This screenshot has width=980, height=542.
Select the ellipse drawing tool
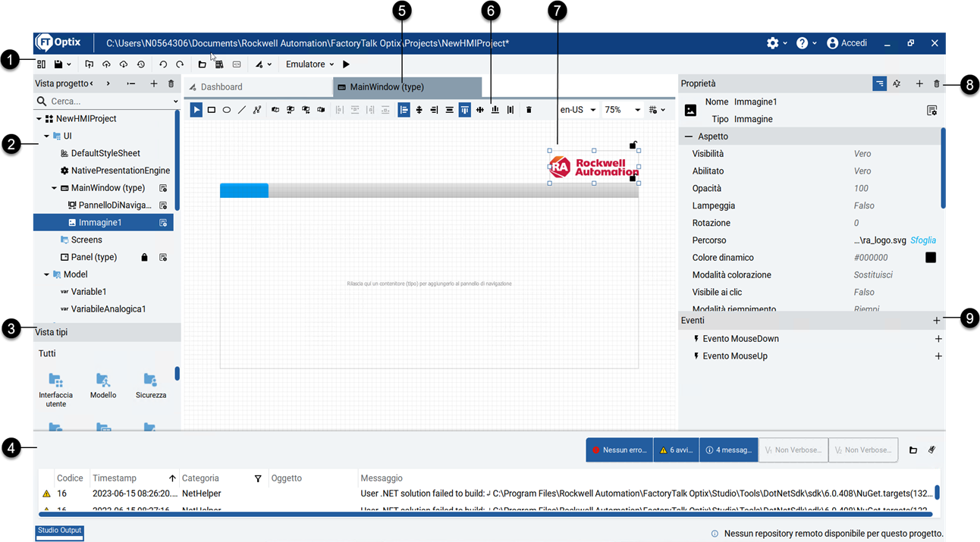[227, 110]
